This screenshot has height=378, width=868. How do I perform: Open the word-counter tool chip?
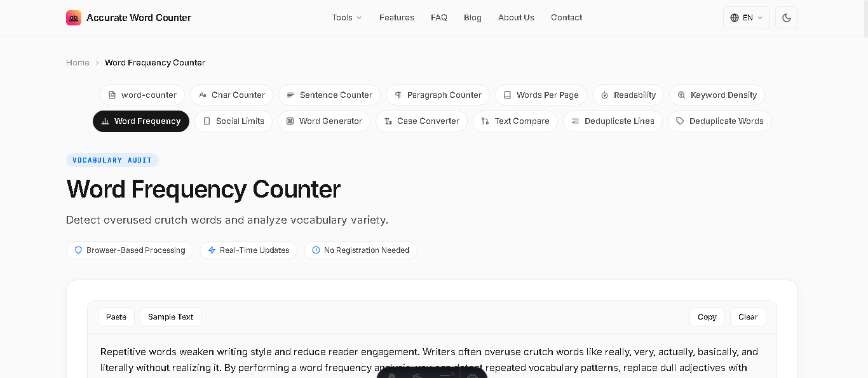coord(142,95)
